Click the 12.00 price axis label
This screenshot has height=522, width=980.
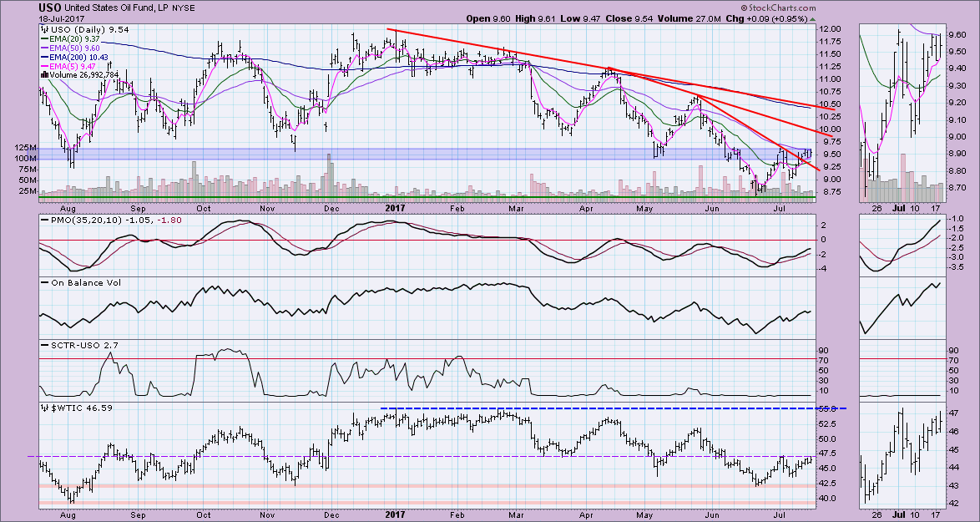click(x=828, y=29)
